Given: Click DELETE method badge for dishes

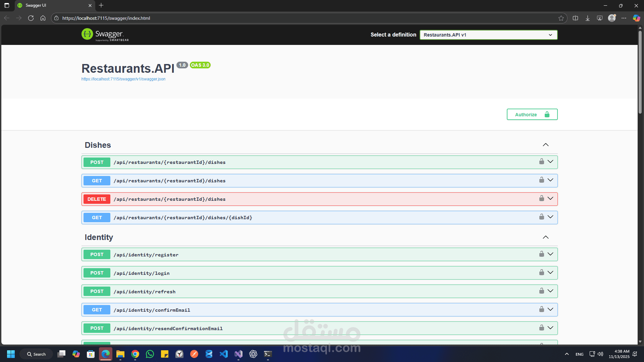Looking at the screenshot, I should (97, 199).
